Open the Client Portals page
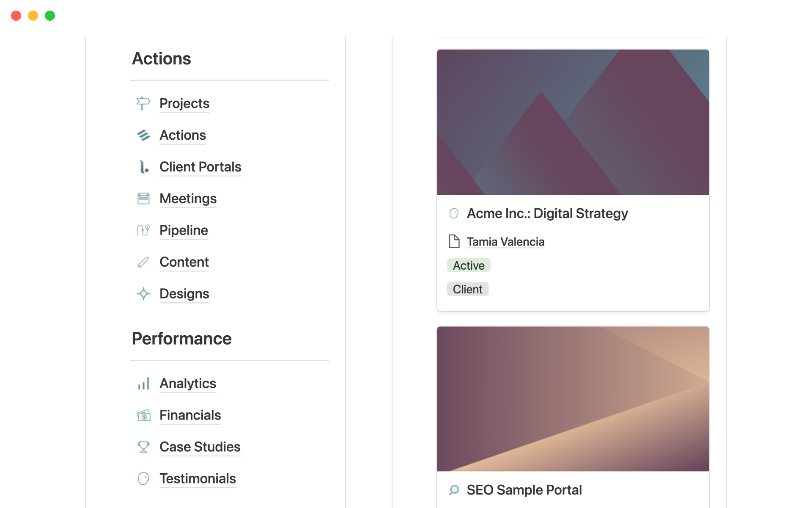The height and width of the screenshot is (508, 812). click(x=200, y=167)
